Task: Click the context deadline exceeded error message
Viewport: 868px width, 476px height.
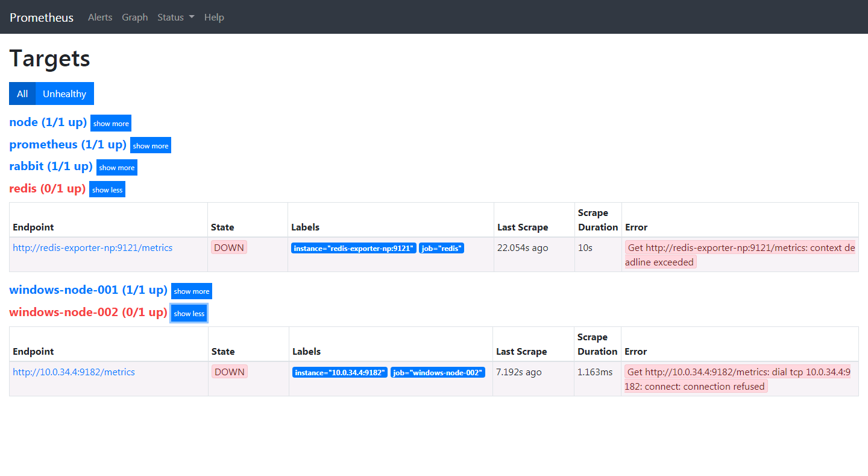Action: [x=740, y=255]
